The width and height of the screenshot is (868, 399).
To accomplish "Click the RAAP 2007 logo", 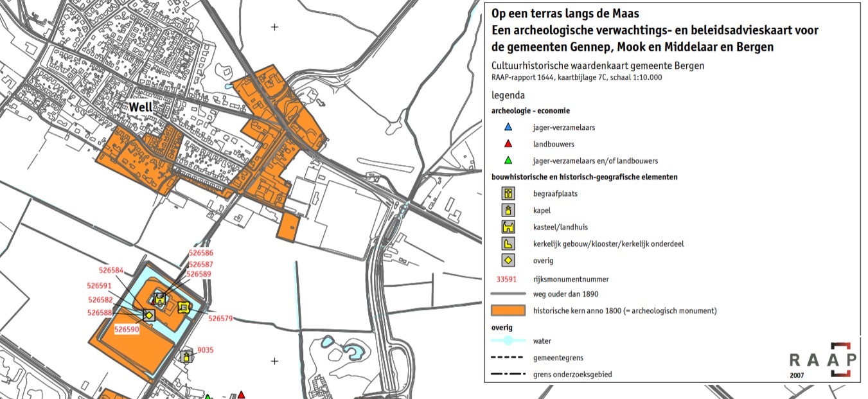I will pos(822,360).
